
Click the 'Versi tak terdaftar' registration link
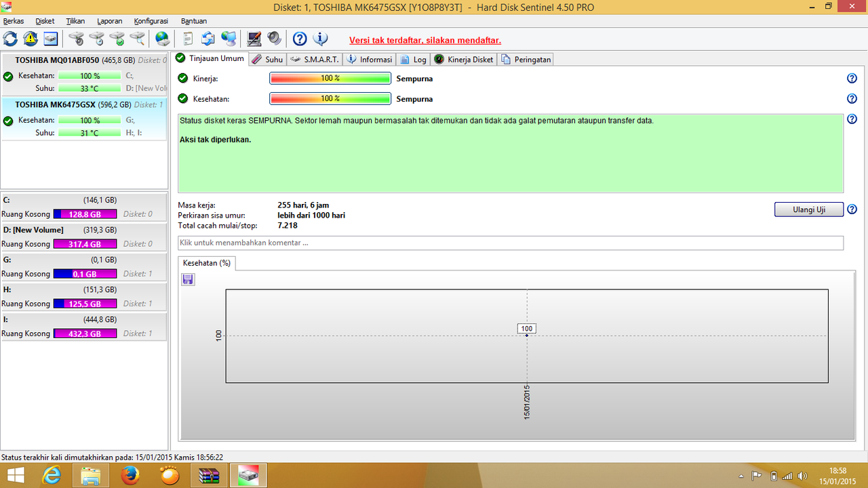(425, 40)
